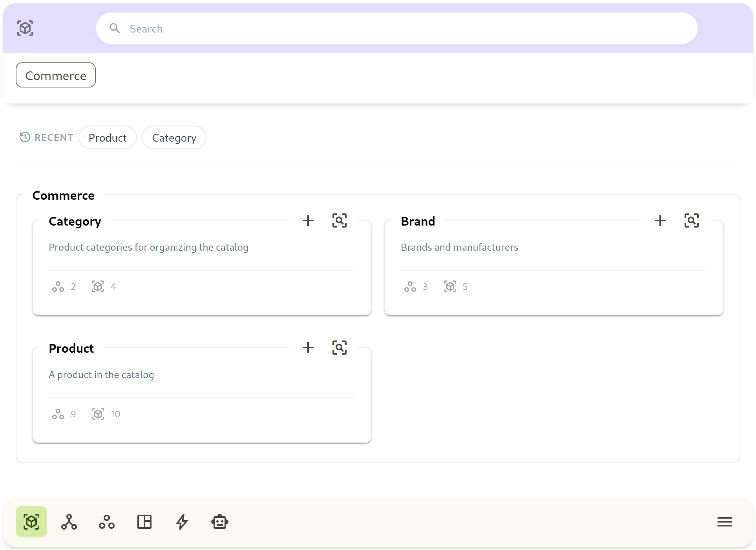Open the inspect icon on the Product card
The height and width of the screenshot is (550, 756).
(340, 348)
